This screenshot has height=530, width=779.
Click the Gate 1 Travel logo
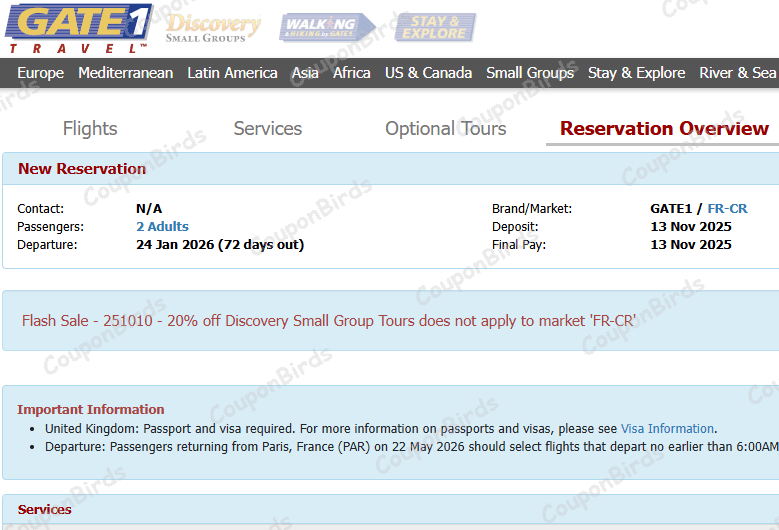tap(78, 28)
